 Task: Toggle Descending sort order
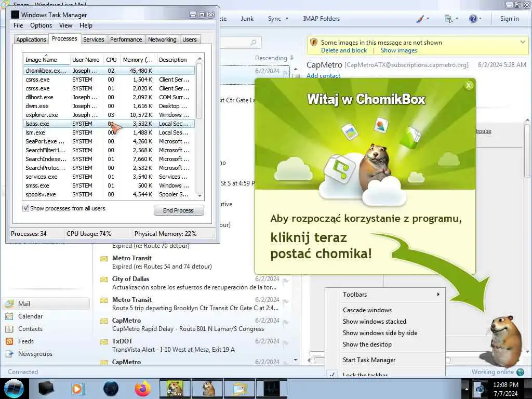(x=274, y=58)
